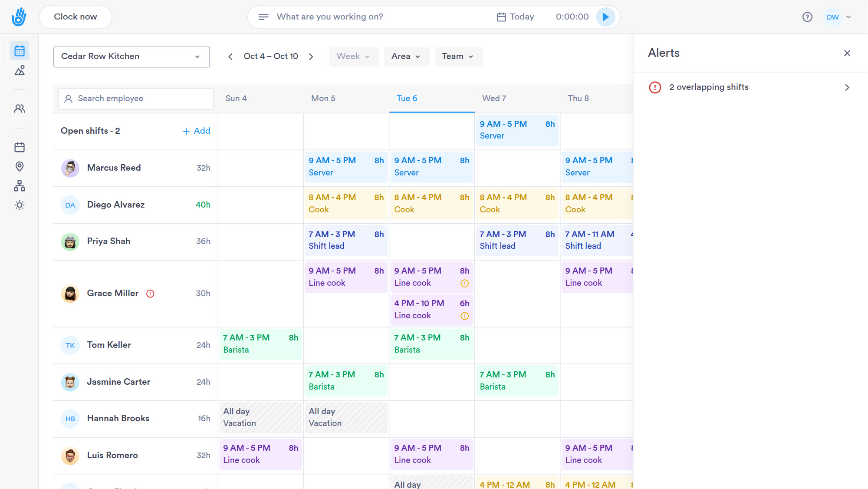Open Tom Keller's Sunday Barista shift
868x489 pixels.
pos(260,344)
